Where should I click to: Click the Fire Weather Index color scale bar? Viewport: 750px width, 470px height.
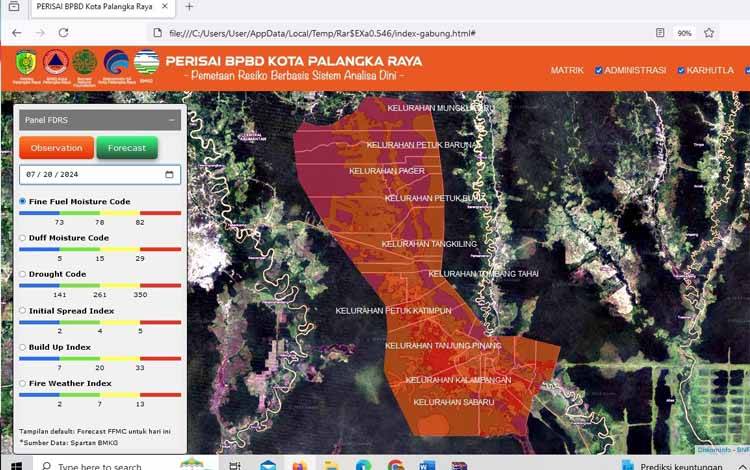click(100, 395)
